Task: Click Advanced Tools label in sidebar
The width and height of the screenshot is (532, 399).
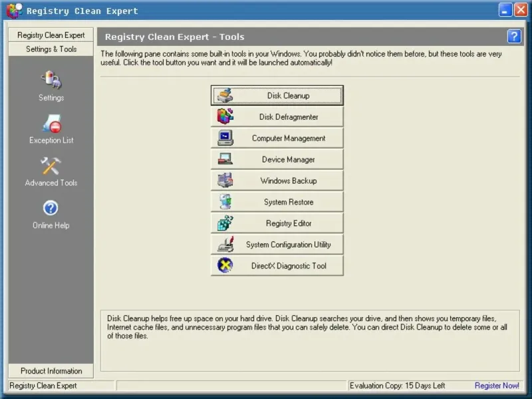Action: click(x=51, y=182)
